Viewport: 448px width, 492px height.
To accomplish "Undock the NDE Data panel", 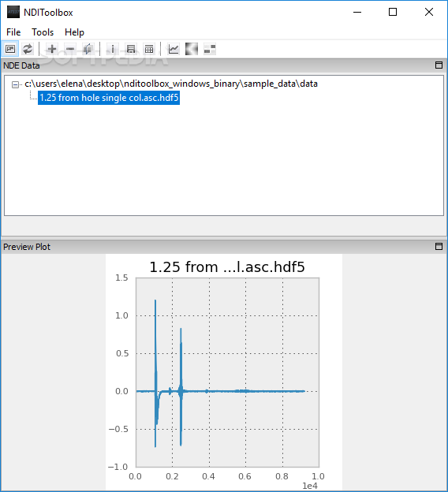I will (439, 65).
